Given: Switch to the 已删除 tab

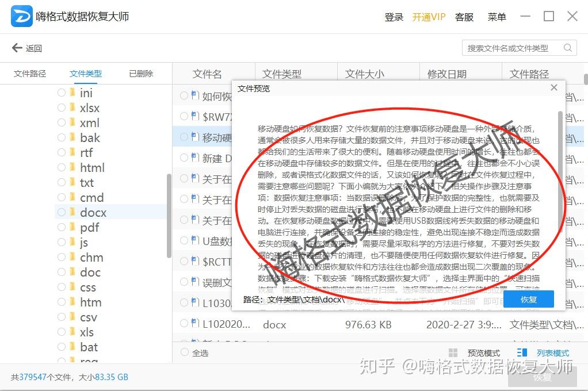Looking at the screenshot, I should tap(141, 74).
